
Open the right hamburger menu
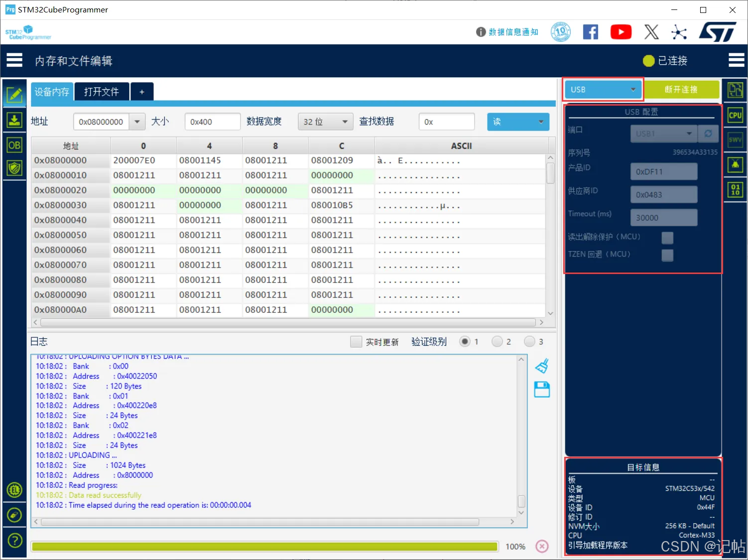(737, 60)
